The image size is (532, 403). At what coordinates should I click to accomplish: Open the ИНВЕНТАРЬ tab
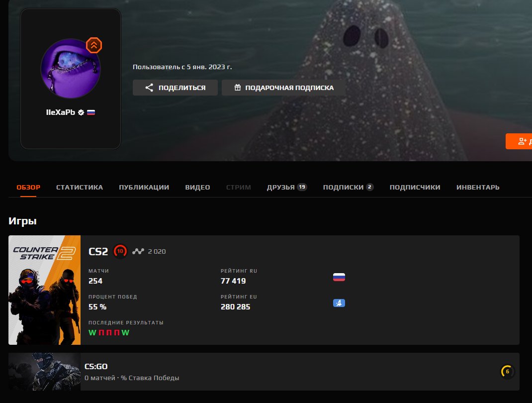coord(478,187)
